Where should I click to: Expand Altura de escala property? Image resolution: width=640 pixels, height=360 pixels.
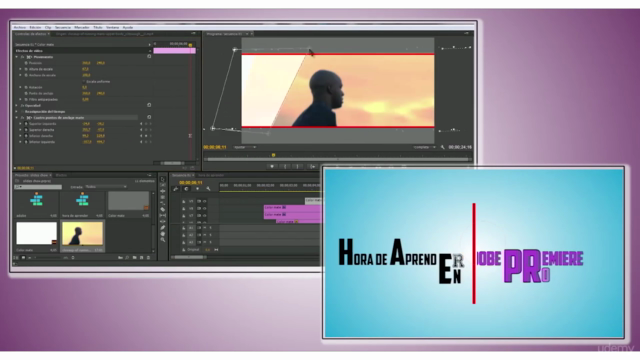pyautogui.click(x=20, y=69)
